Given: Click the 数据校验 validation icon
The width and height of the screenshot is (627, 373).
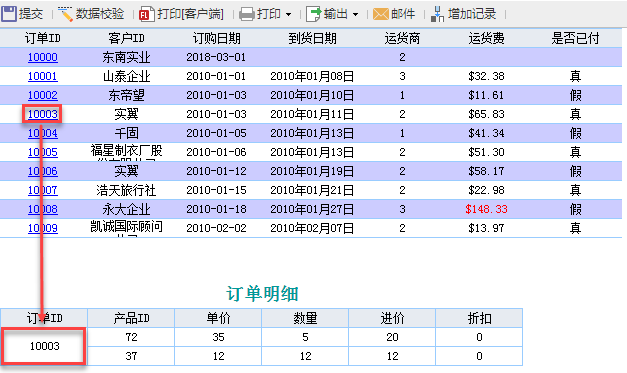Looking at the screenshot, I should [65, 14].
